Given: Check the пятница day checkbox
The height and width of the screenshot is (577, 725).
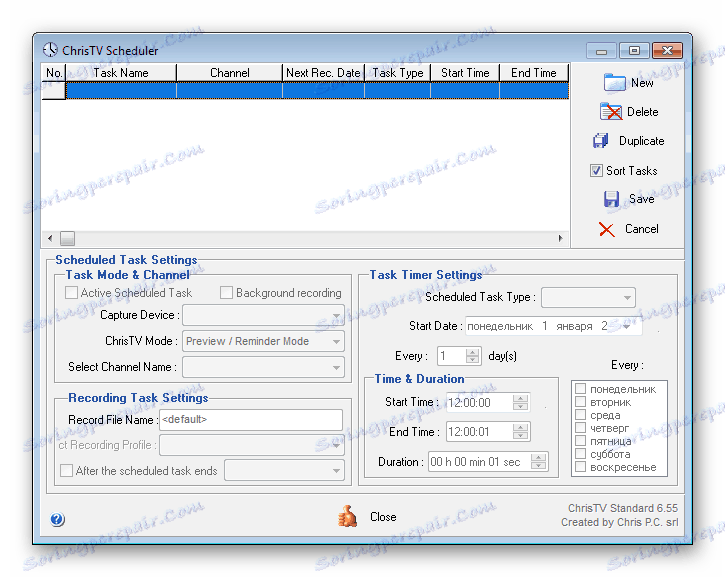Looking at the screenshot, I should (581, 440).
